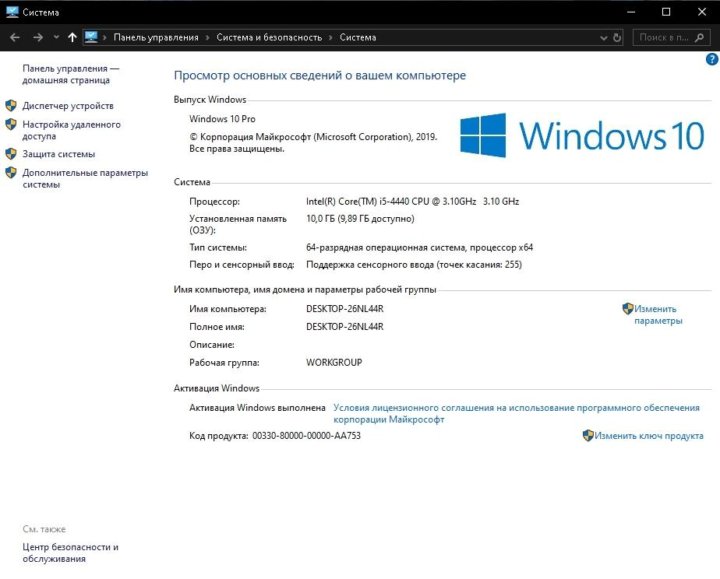
Task: Refresh the address bar location
Action: point(615,37)
